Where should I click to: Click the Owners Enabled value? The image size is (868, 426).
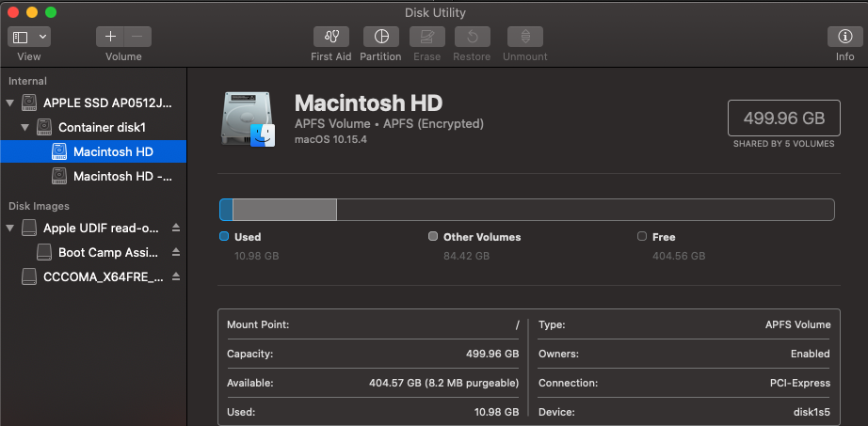[811, 354]
